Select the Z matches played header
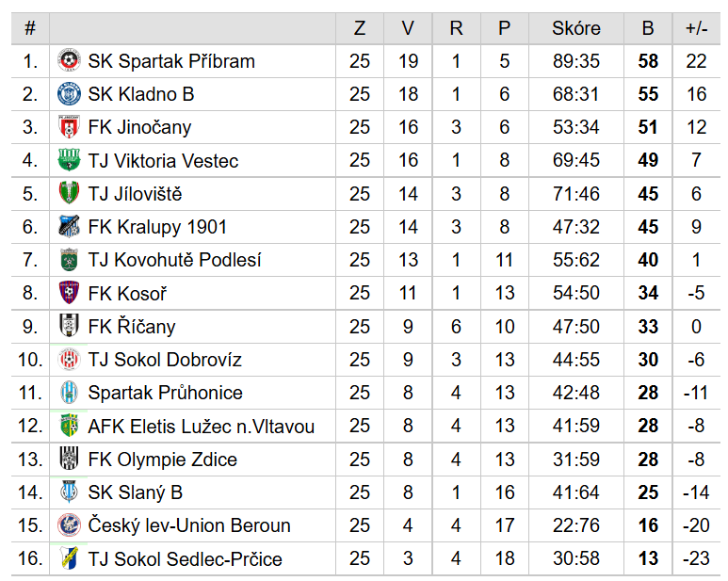 [360, 28]
